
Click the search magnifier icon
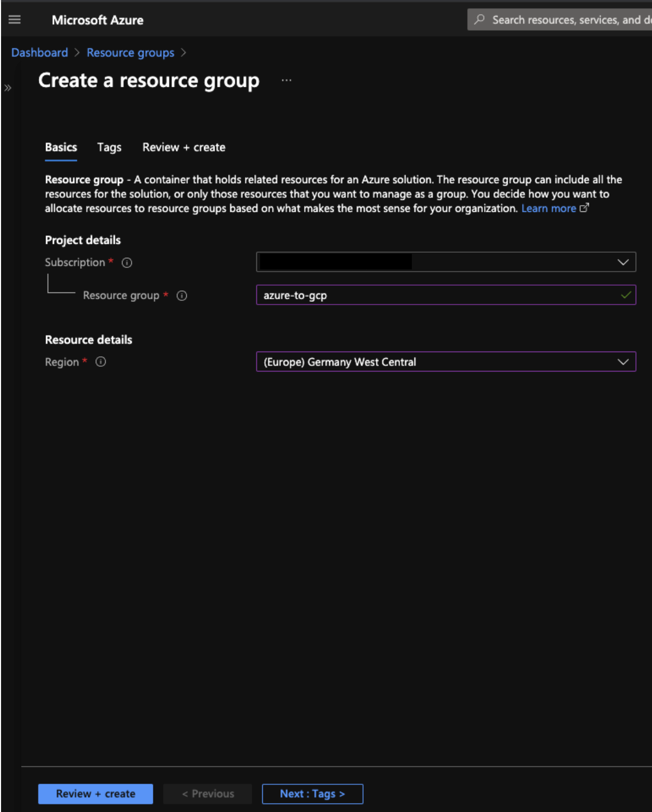click(x=479, y=20)
